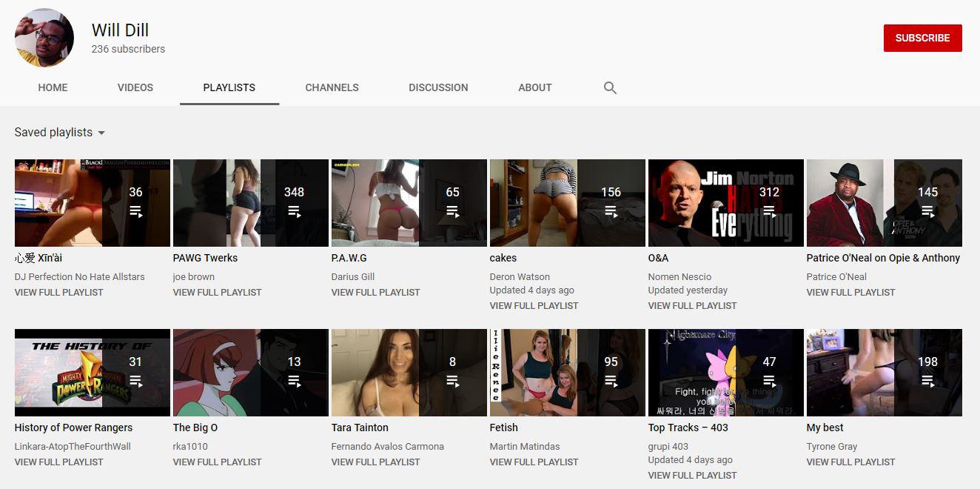The width and height of the screenshot is (980, 489).
Task: Visit the joe brown channel link
Action: (194, 277)
